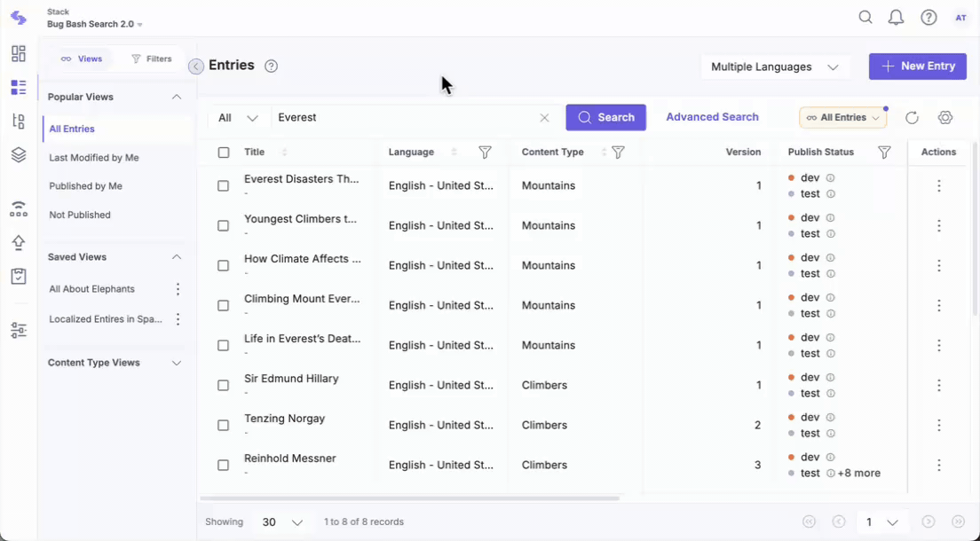
Task: Open actions menu for Everest Disasters row
Action: (x=939, y=185)
